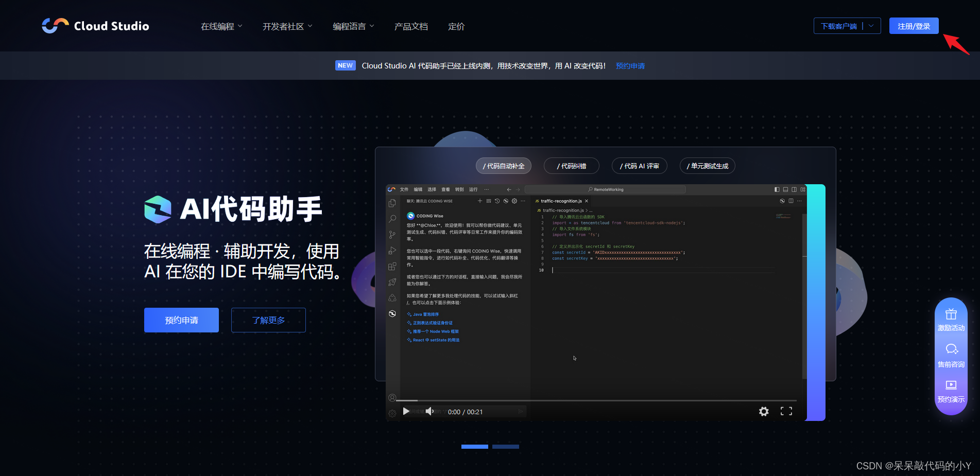Viewport: 980px width, 476px height.
Task: Expand the 编程语言 navigation dropdown
Action: pos(353,26)
